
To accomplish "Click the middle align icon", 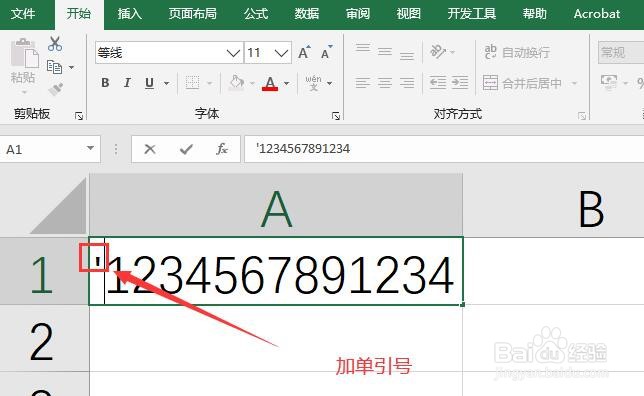I will 385,52.
